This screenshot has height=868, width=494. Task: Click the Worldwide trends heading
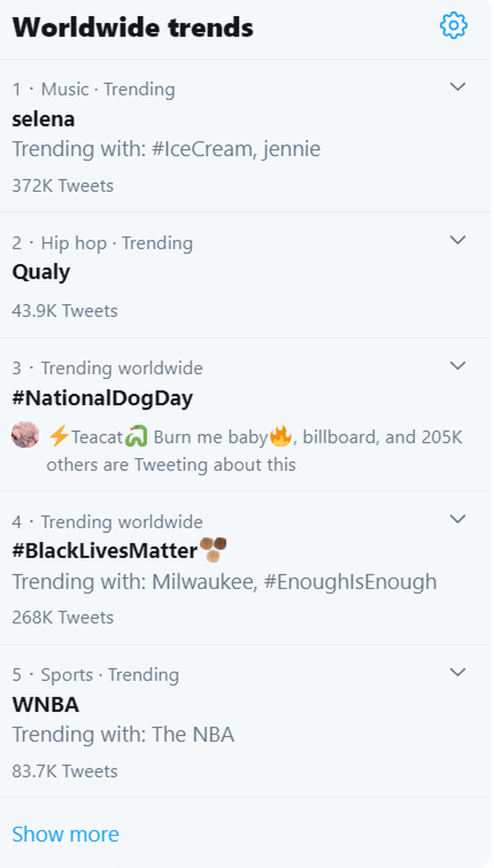[133, 28]
